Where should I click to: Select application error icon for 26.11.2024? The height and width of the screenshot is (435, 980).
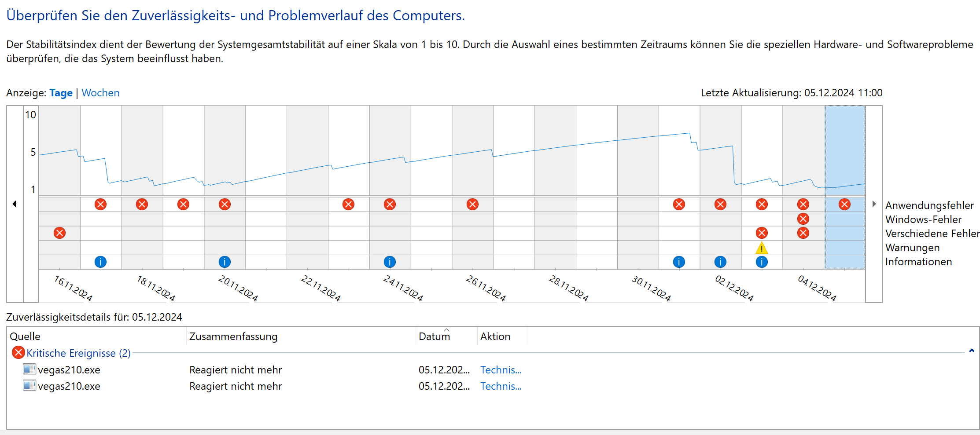(472, 204)
